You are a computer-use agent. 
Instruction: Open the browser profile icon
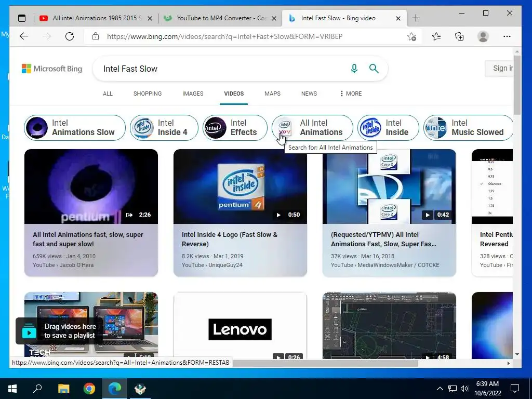point(483,36)
